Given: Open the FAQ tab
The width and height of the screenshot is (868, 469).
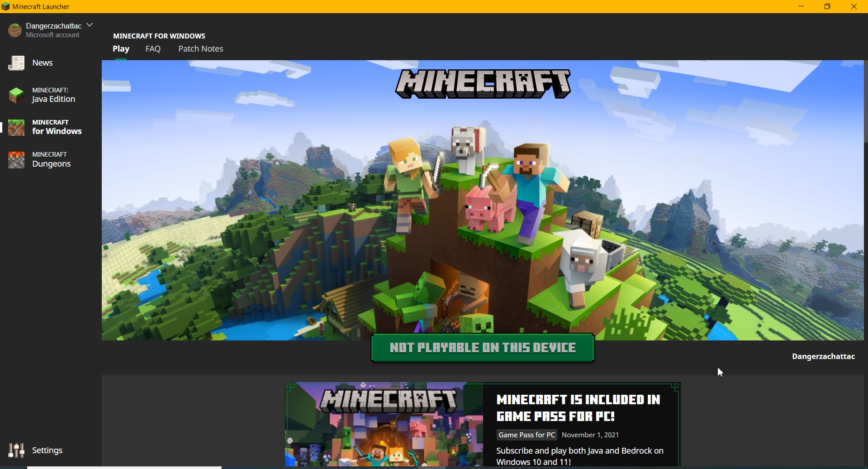Looking at the screenshot, I should (153, 49).
